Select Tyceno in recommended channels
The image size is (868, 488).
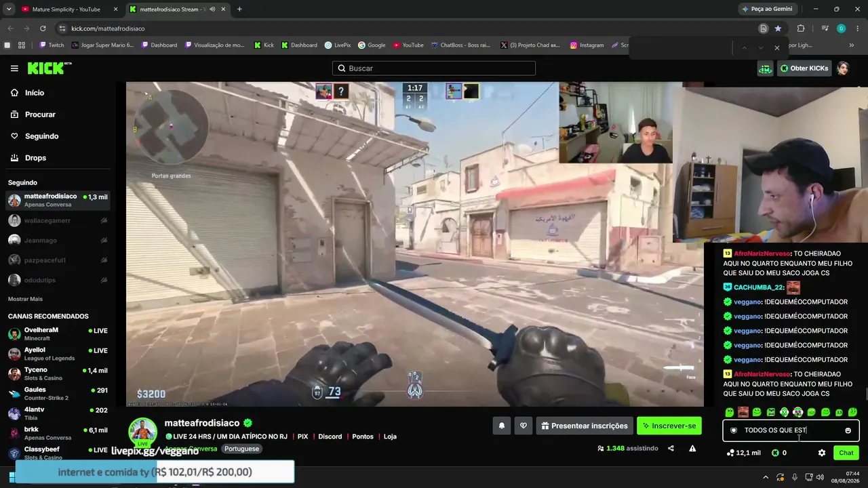[x=58, y=373]
